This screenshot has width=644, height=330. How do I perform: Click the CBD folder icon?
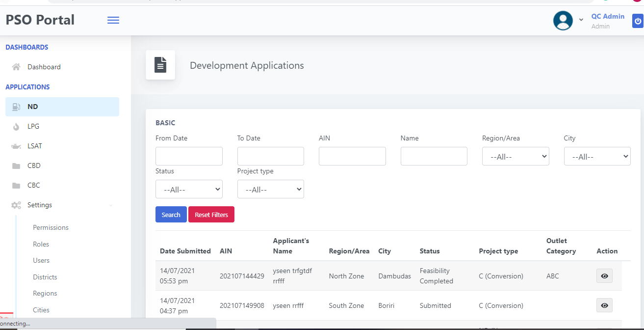tap(16, 166)
